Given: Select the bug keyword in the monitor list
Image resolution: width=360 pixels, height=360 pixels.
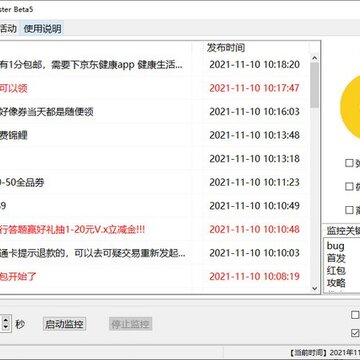Looking at the screenshot, I should pyautogui.click(x=335, y=246).
